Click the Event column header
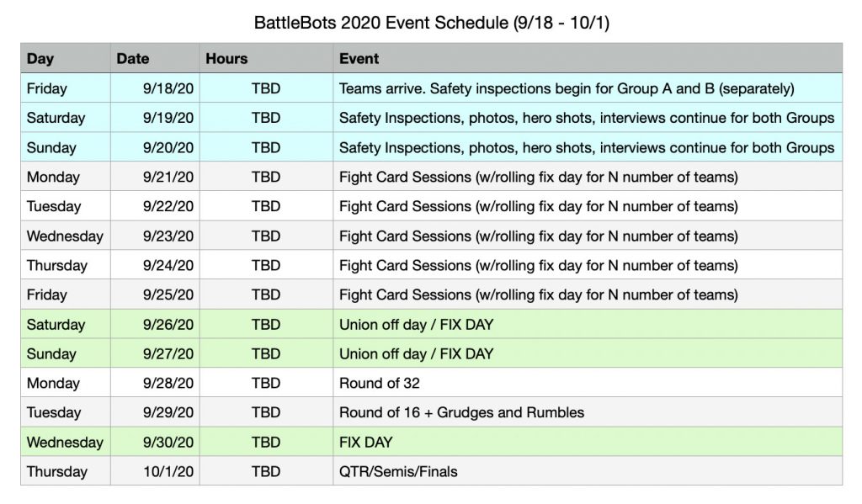 click(x=359, y=59)
